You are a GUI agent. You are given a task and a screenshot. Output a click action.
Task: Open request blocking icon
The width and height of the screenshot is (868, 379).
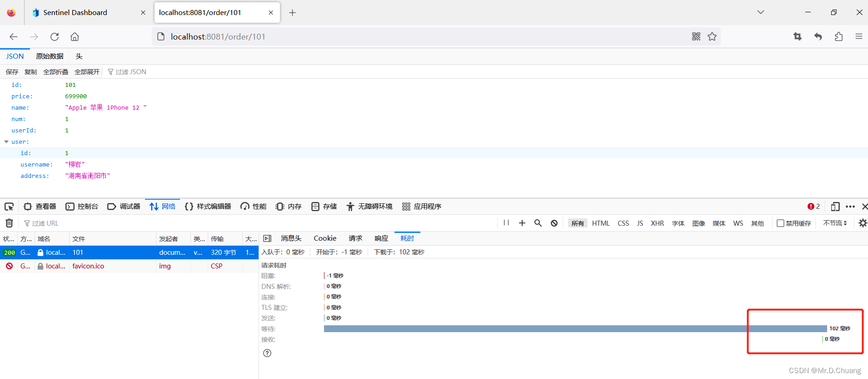(x=554, y=223)
